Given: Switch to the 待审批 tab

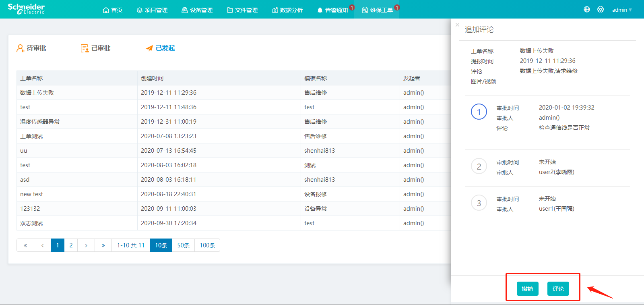Looking at the screenshot, I should [31, 48].
